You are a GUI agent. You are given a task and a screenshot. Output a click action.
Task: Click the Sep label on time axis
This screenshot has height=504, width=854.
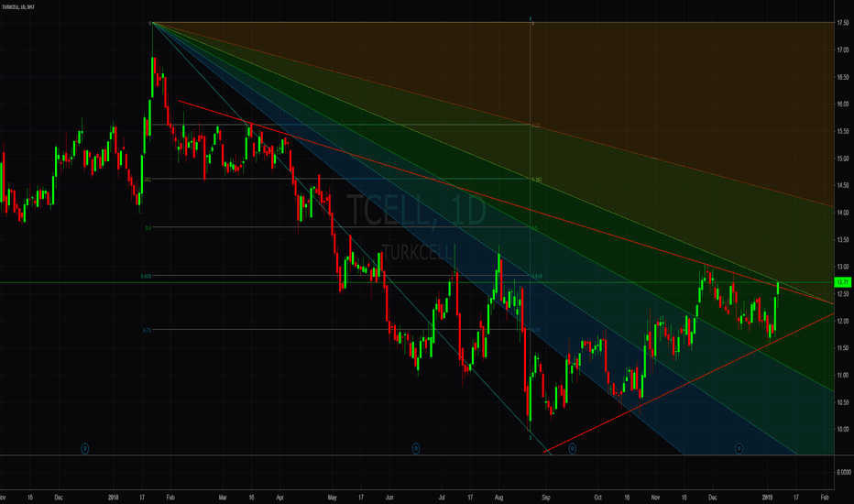(x=546, y=498)
